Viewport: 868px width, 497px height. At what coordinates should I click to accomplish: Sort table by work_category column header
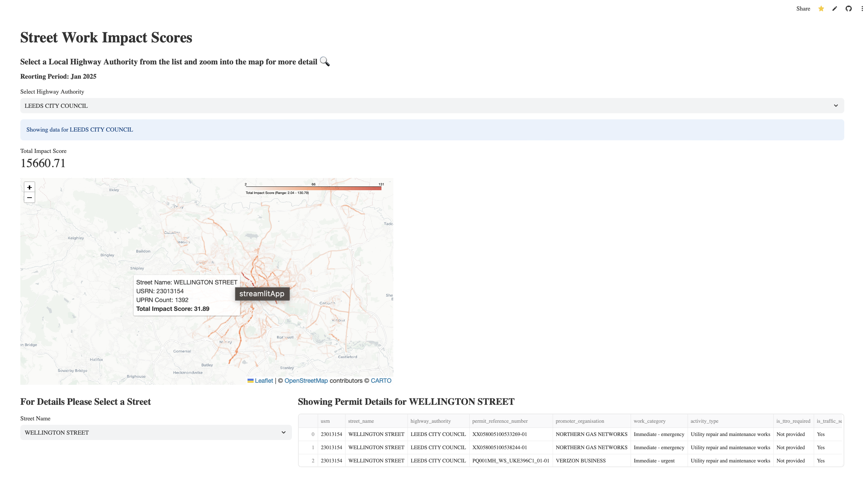click(x=649, y=421)
